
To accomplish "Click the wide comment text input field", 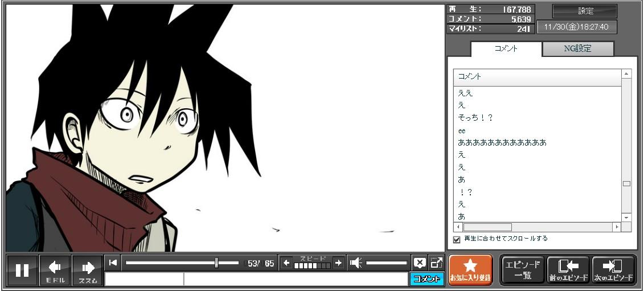I will [x=295, y=279].
